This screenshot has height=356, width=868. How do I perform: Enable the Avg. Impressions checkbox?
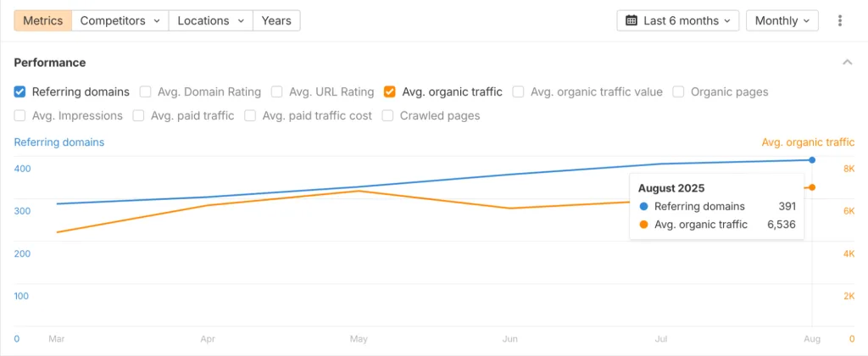pyautogui.click(x=20, y=115)
